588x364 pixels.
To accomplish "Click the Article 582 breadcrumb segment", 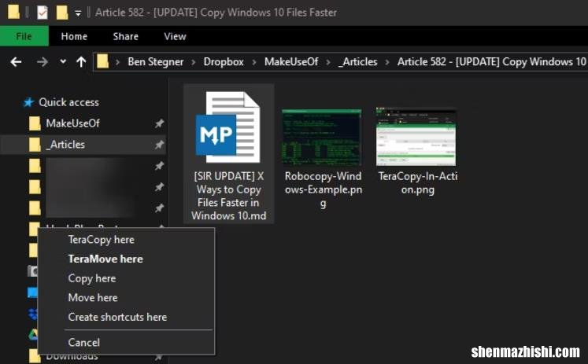I will (x=493, y=62).
